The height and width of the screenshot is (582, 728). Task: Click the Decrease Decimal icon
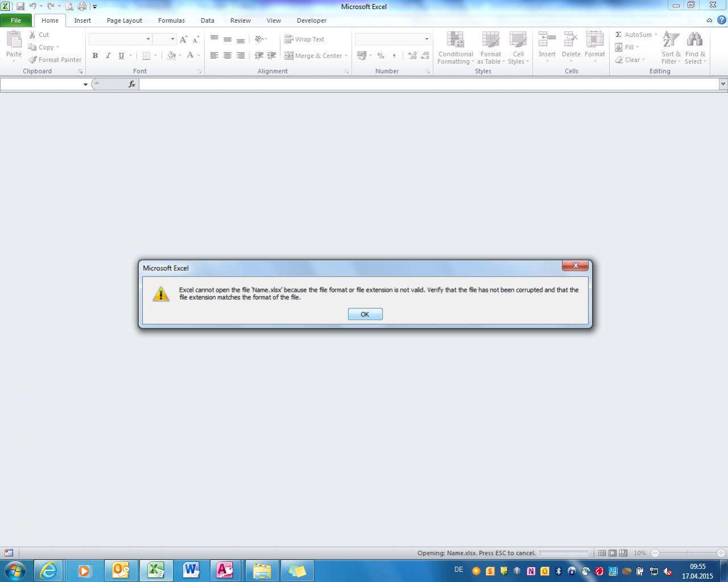(x=425, y=56)
